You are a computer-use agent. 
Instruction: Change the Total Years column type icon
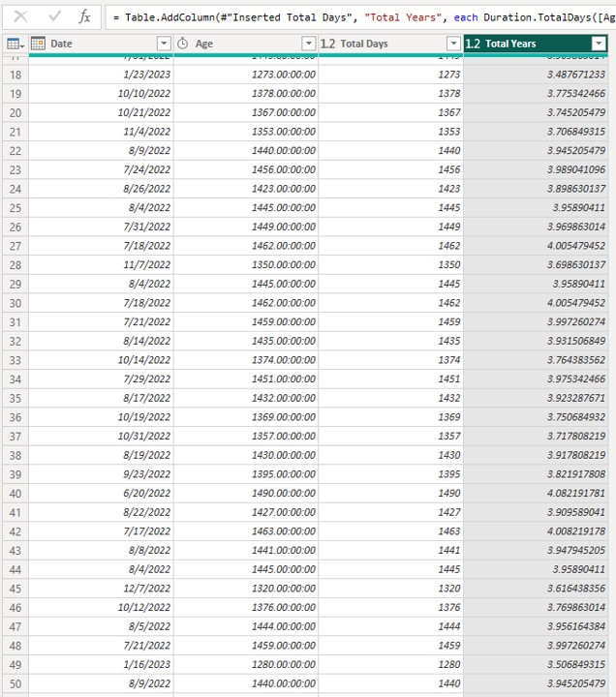pos(473,44)
